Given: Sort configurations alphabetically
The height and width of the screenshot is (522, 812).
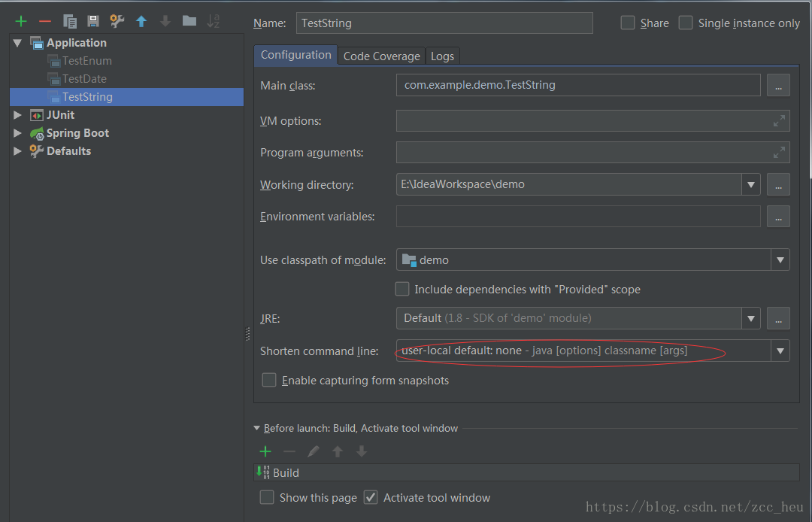Looking at the screenshot, I should click(214, 21).
